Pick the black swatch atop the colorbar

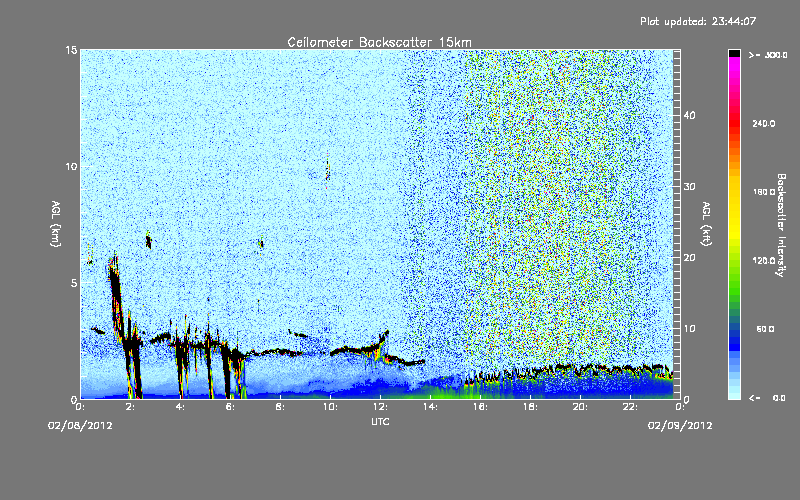pos(734,53)
